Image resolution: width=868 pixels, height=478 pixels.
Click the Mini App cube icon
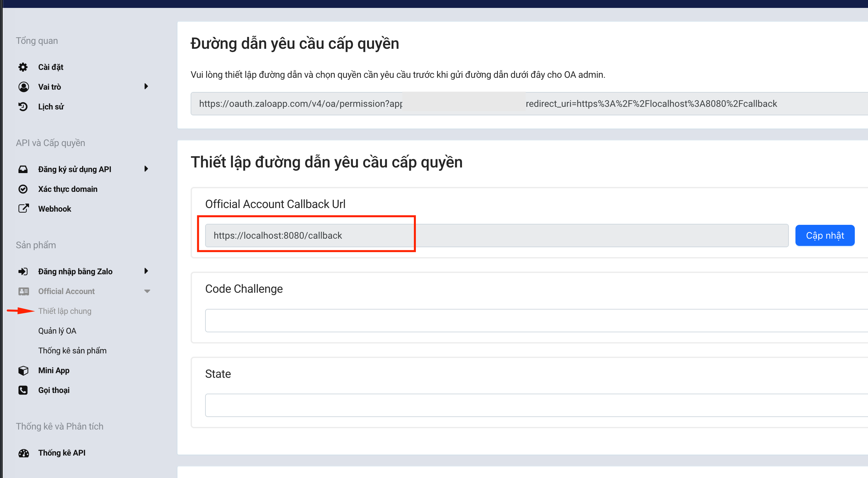pos(23,370)
